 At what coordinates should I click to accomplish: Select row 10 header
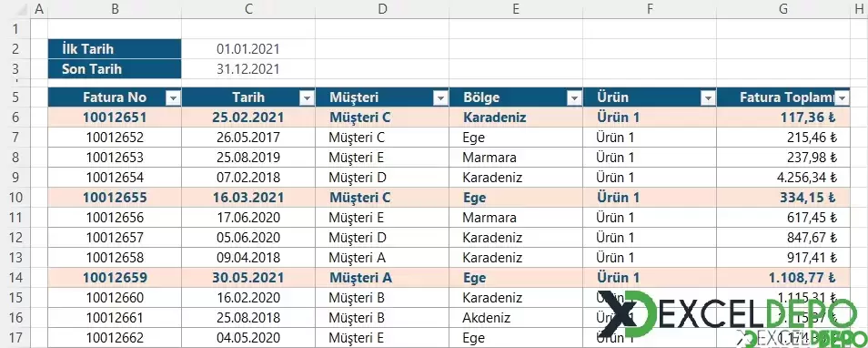[15, 198]
